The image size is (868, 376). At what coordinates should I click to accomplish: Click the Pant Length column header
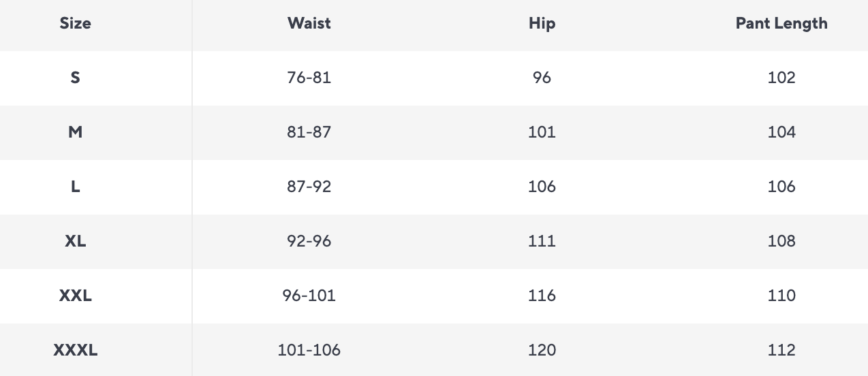point(781,23)
